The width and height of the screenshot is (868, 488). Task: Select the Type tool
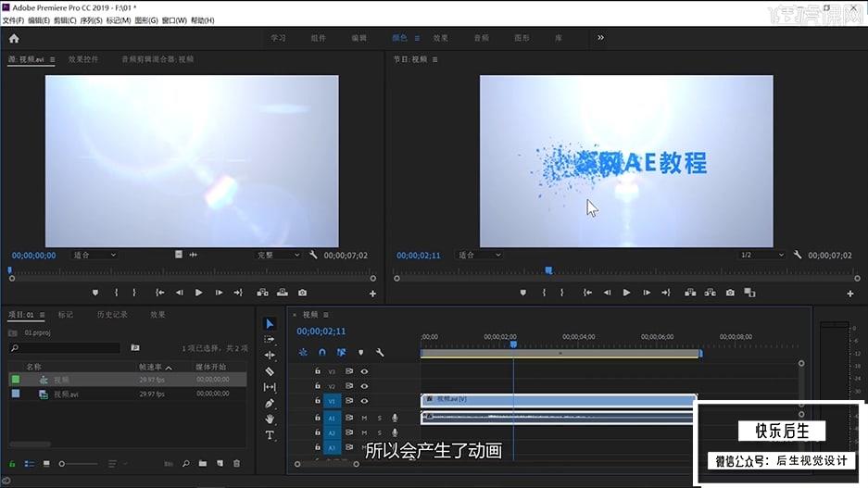pyautogui.click(x=270, y=435)
